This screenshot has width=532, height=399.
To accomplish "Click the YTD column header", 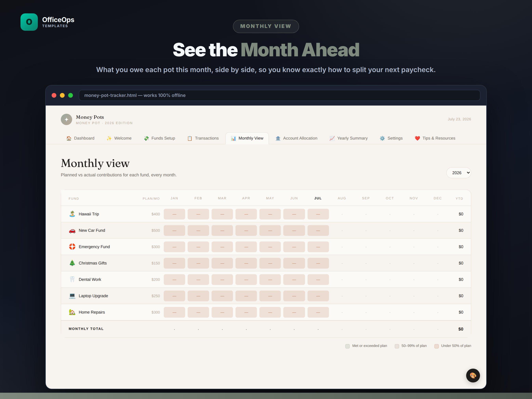I will tap(459, 198).
